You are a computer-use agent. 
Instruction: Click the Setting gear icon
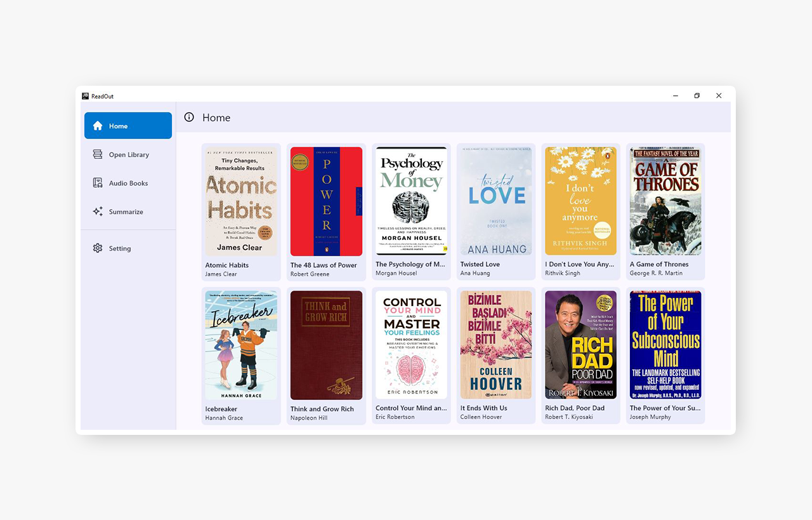point(98,248)
